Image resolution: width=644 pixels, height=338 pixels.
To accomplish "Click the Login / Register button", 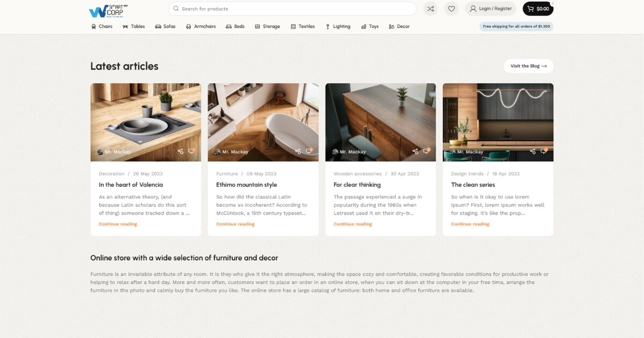I will click(491, 9).
